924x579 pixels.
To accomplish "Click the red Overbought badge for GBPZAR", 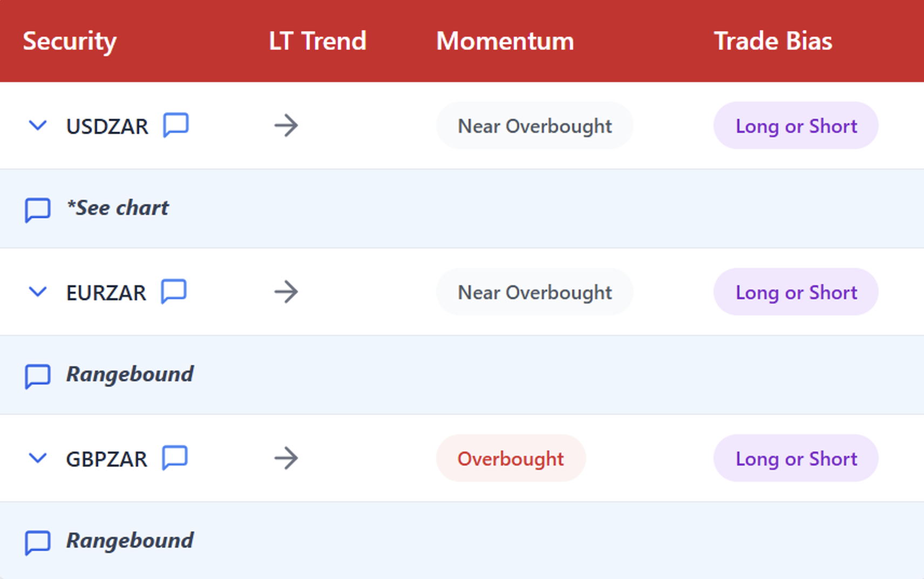I will click(x=511, y=459).
